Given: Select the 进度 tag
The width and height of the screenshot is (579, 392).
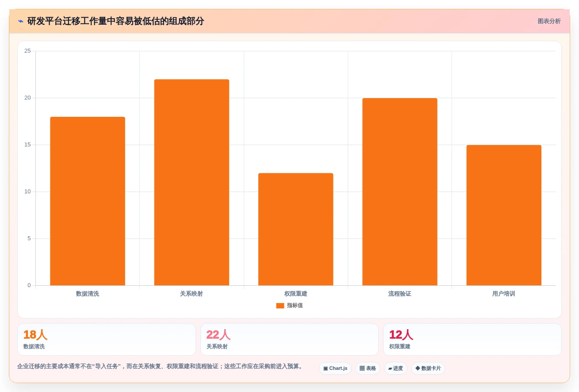Looking at the screenshot, I should [x=395, y=368].
